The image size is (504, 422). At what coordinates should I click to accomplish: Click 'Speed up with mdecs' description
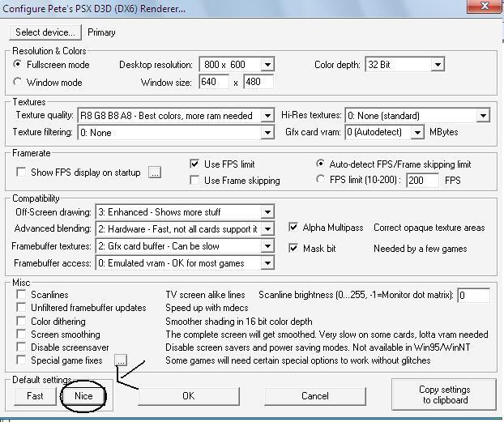[207, 308]
